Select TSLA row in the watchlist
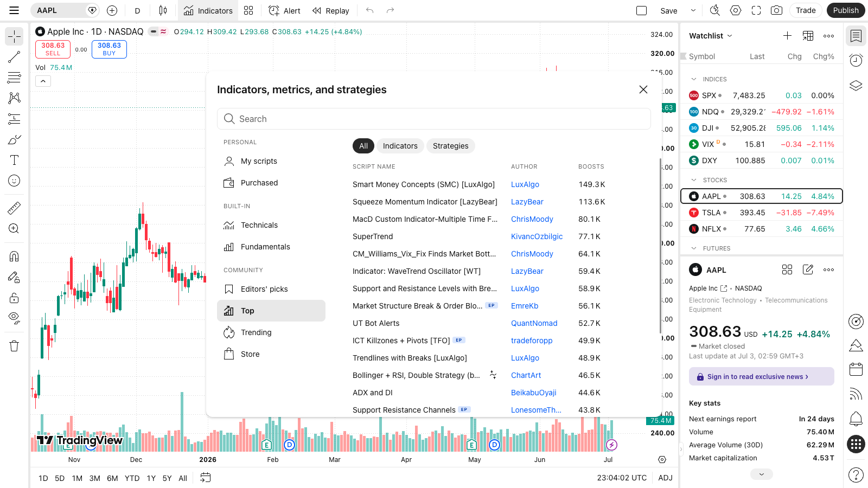 [762, 213]
